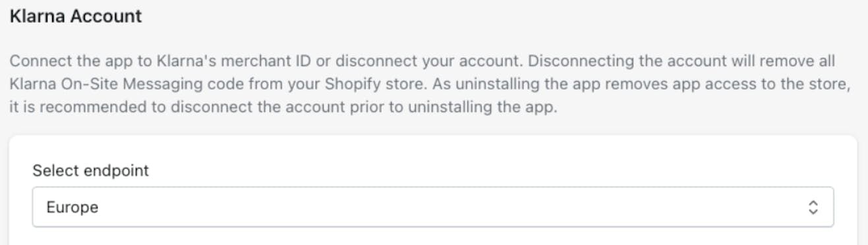Viewport: 868px width, 245px height.
Task: Click the up-down chevron icon in the endpoint selector
Action: tap(813, 207)
